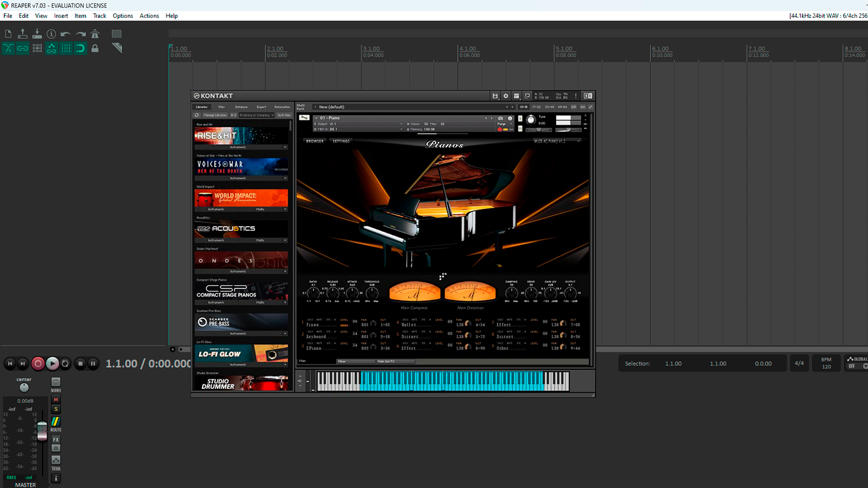Click the triangular ruler toolbar icon
Screen dimensions: 868x488
(117, 48)
